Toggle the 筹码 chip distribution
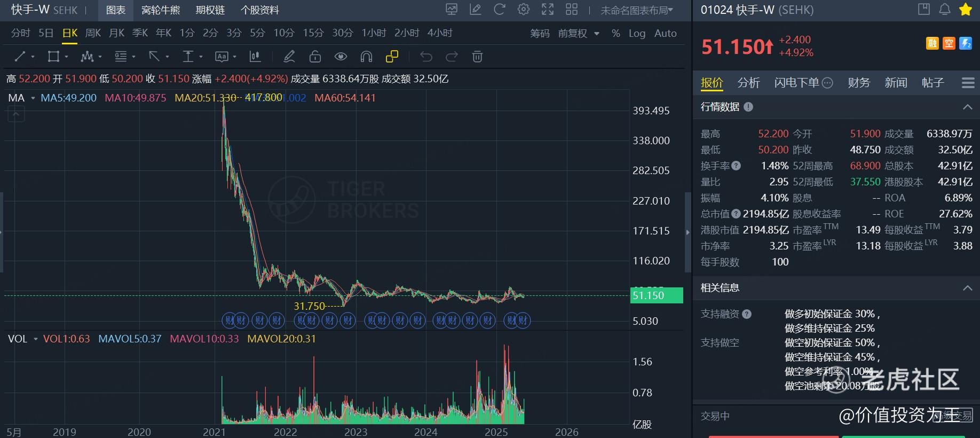Viewport: 980px width, 438px height. click(540, 33)
